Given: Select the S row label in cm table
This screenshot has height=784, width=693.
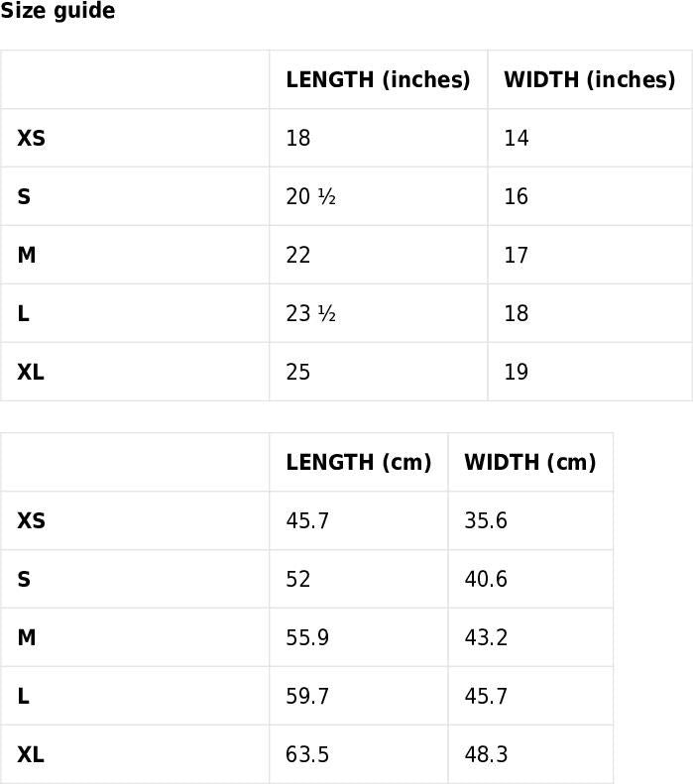Looking at the screenshot, I should coord(24,579).
